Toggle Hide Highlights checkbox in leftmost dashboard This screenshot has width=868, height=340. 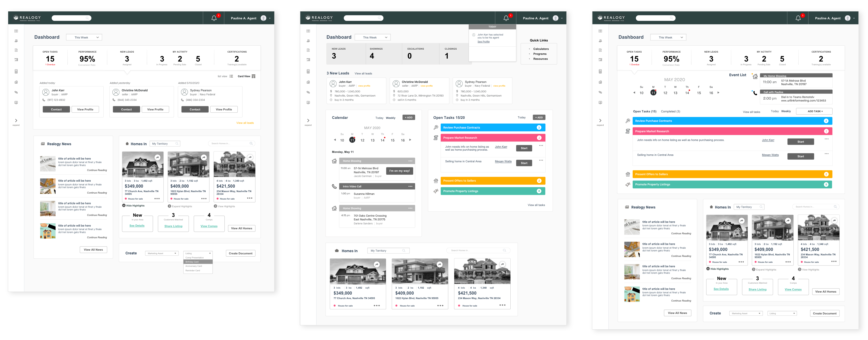[x=124, y=205]
